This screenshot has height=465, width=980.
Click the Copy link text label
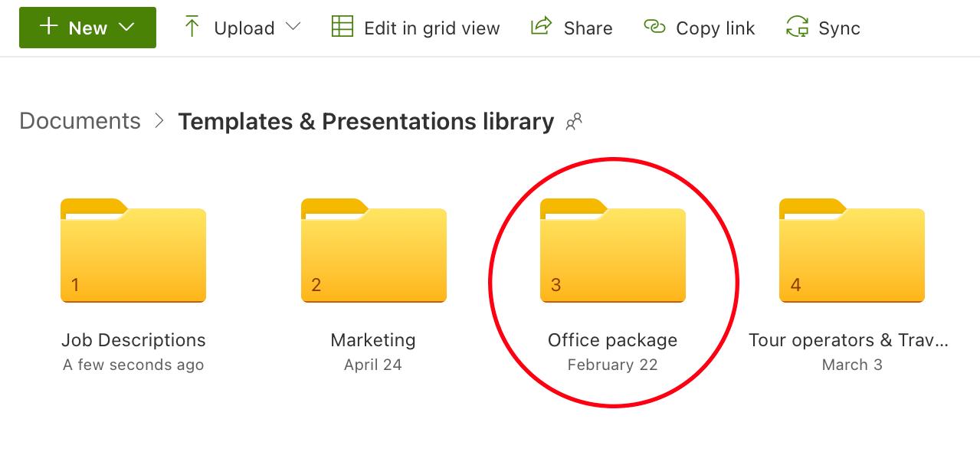click(x=715, y=28)
